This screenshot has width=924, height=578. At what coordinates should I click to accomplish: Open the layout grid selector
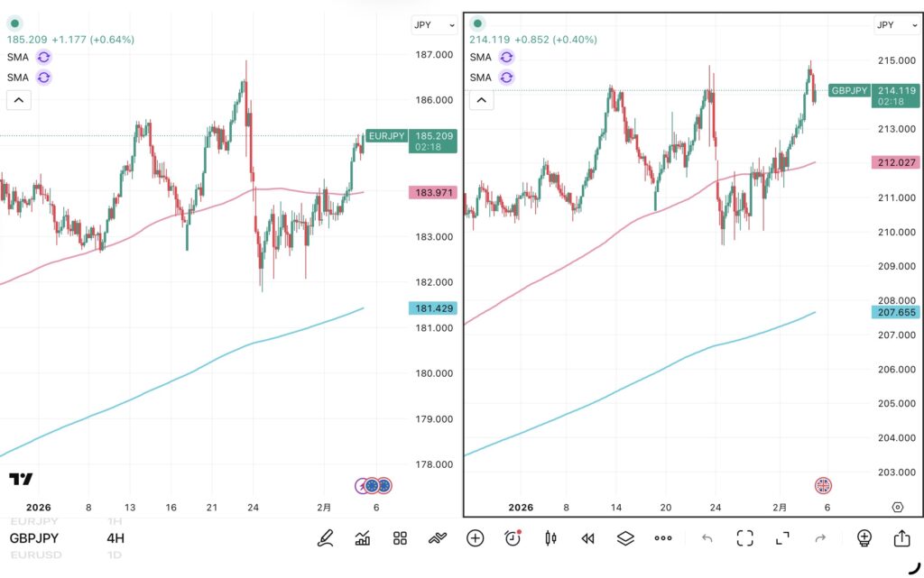[x=401, y=538]
